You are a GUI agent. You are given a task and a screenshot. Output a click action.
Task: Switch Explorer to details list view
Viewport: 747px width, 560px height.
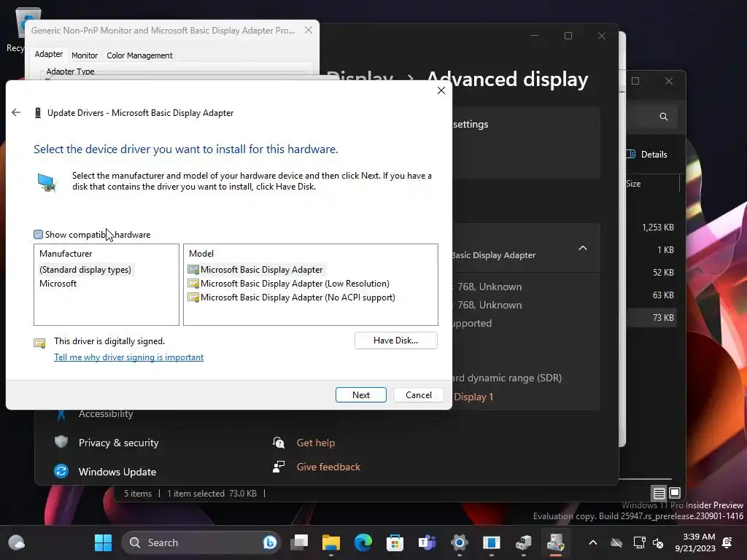click(x=659, y=493)
